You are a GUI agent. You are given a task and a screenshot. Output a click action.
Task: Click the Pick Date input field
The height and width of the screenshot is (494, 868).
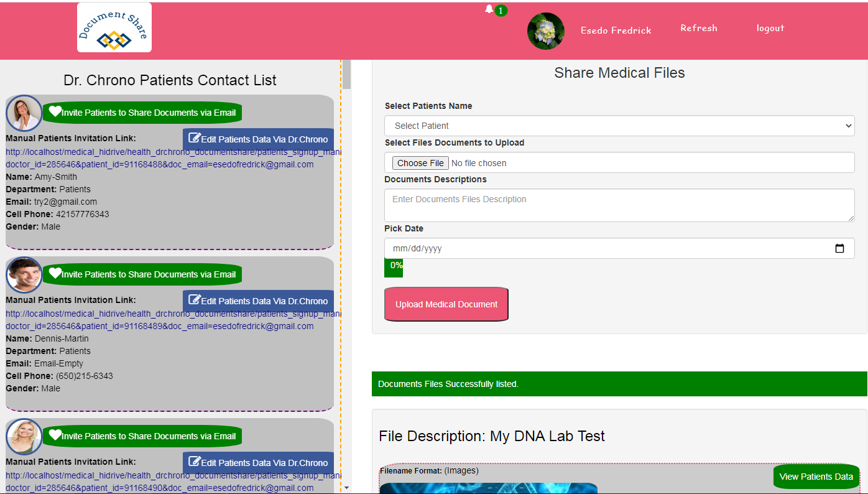[x=619, y=248]
